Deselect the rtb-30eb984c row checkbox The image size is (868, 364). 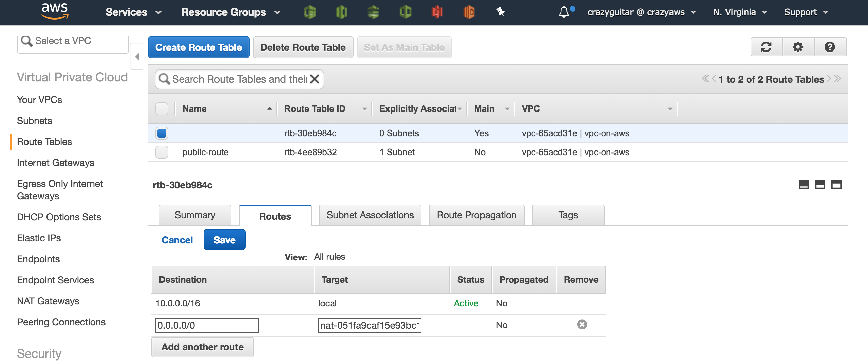[162, 133]
